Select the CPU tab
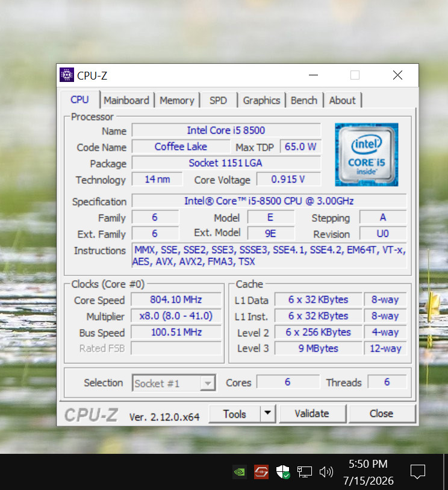Screen dimensions: 448x490 coord(79,99)
